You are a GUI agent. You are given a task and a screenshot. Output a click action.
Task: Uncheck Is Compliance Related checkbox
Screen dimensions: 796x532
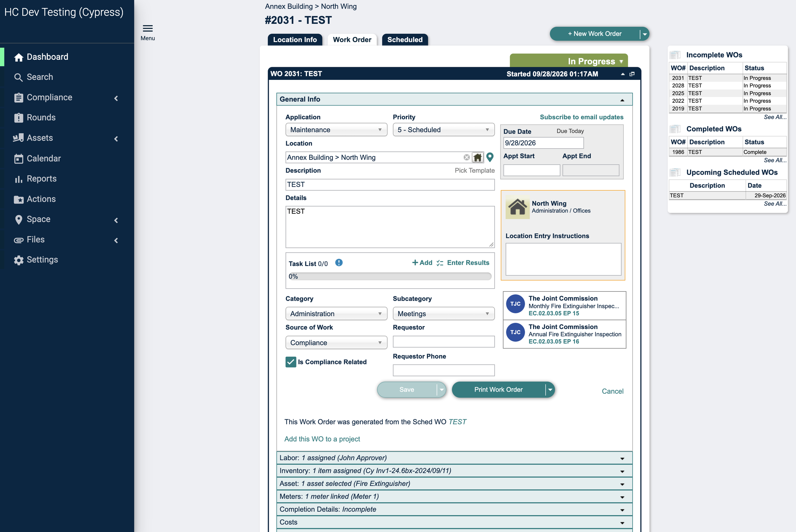[291, 362]
